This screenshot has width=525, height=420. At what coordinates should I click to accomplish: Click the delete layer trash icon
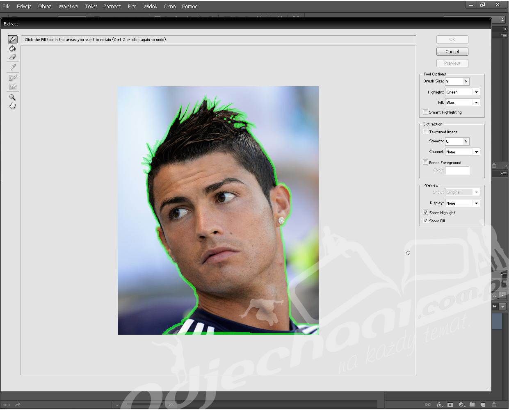click(x=494, y=405)
